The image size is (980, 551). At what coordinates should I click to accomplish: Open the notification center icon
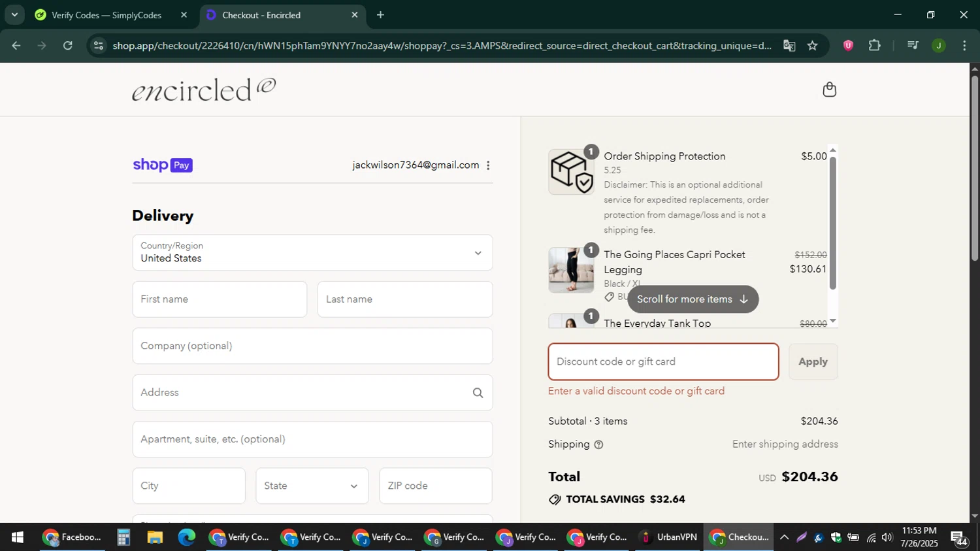[x=959, y=539]
